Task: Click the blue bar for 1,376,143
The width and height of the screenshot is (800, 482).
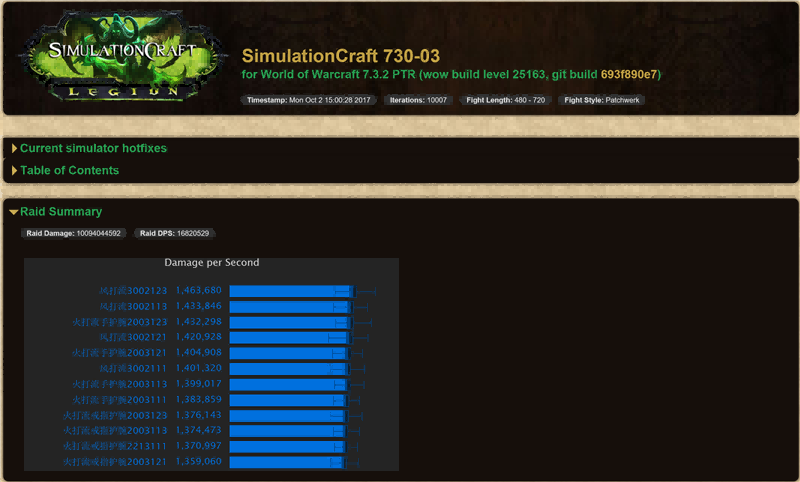Action: pyautogui.click(x=289, y=416)
